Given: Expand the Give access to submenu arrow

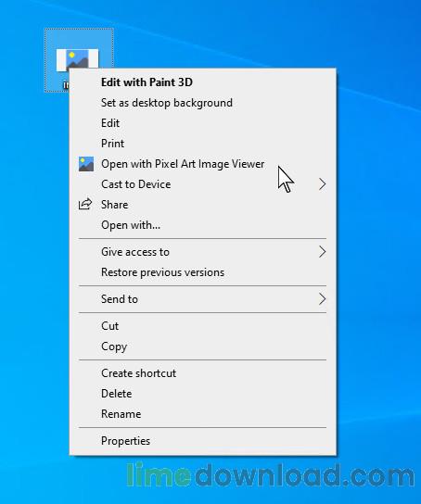Looking at the screenshot, I should pos(323,252).
